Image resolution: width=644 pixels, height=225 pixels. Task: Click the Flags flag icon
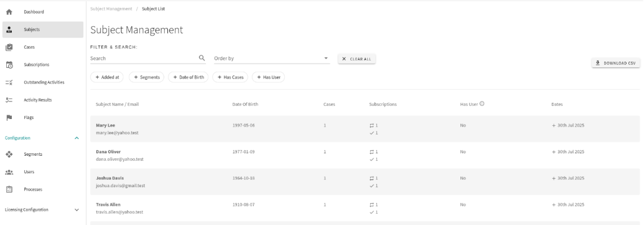[9, 118]
